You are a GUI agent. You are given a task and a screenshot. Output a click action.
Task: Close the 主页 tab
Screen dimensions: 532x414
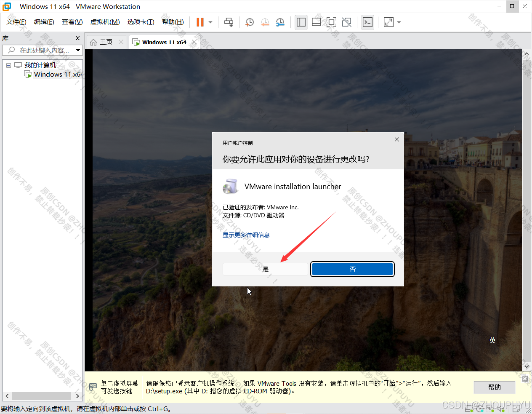121,42
